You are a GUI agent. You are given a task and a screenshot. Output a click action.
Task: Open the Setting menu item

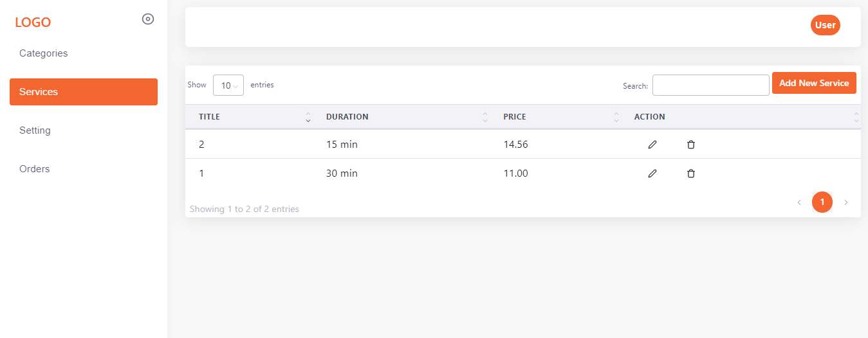click(35, 130)
